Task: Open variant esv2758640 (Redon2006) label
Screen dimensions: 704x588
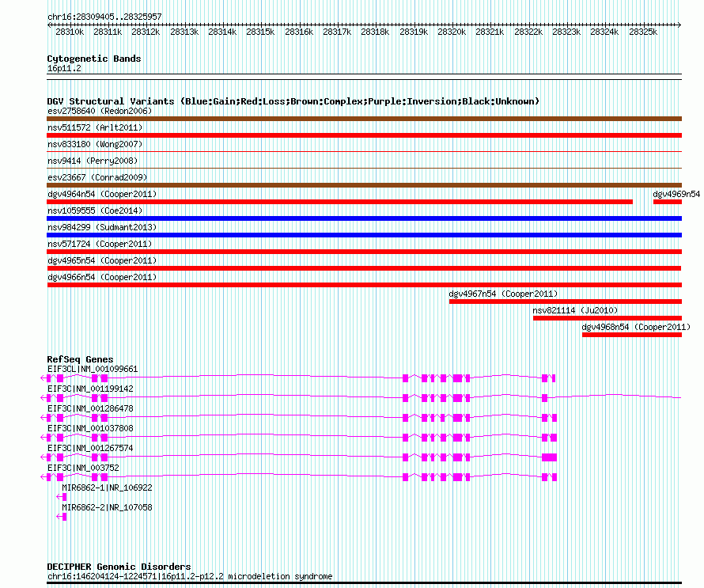Action: coord(100,111)
